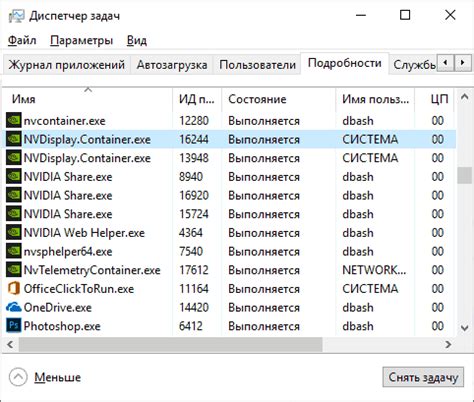474x402 pixels.
Task: Click PID value 17612
Action: pyautogui.click(x=194, y=270)
